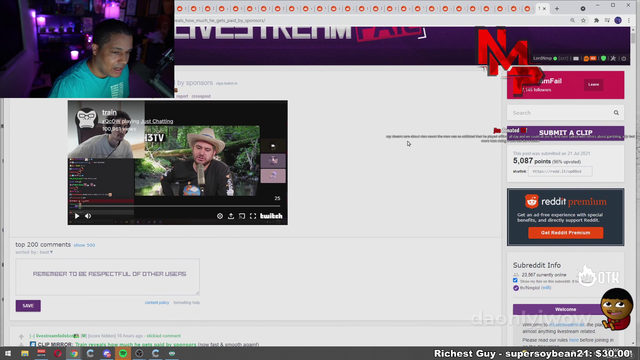Image resolution: width=640 pixels, height=360 pixels.
Task: Open the Welcome sidebar section
Action: click(565, 309)
